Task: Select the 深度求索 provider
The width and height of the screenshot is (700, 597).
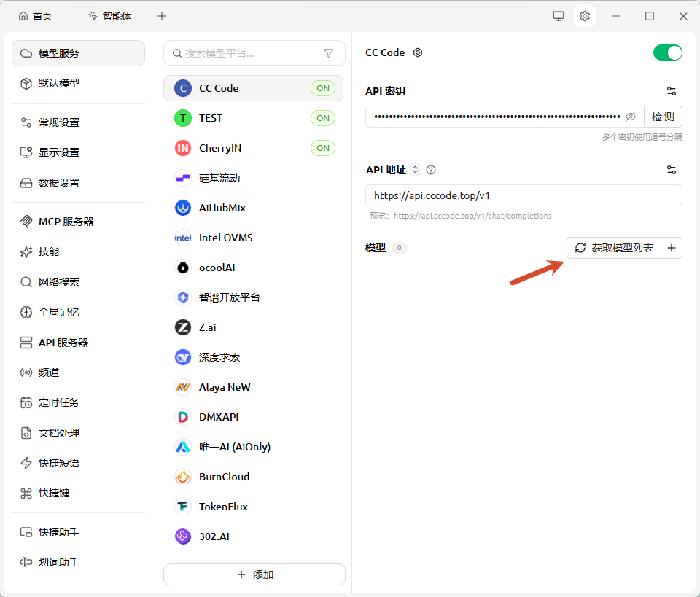Action: coord(254,357)
